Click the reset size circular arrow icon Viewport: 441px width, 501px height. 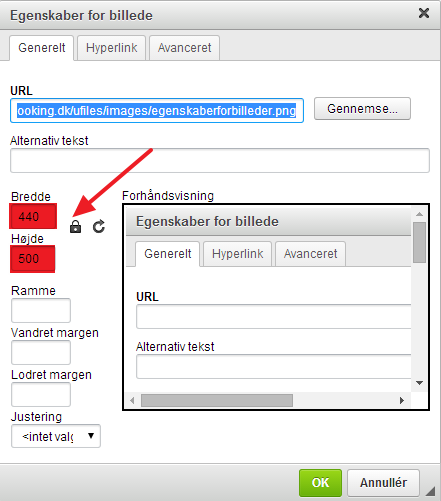pyautogui.click(x=99, y=227)
